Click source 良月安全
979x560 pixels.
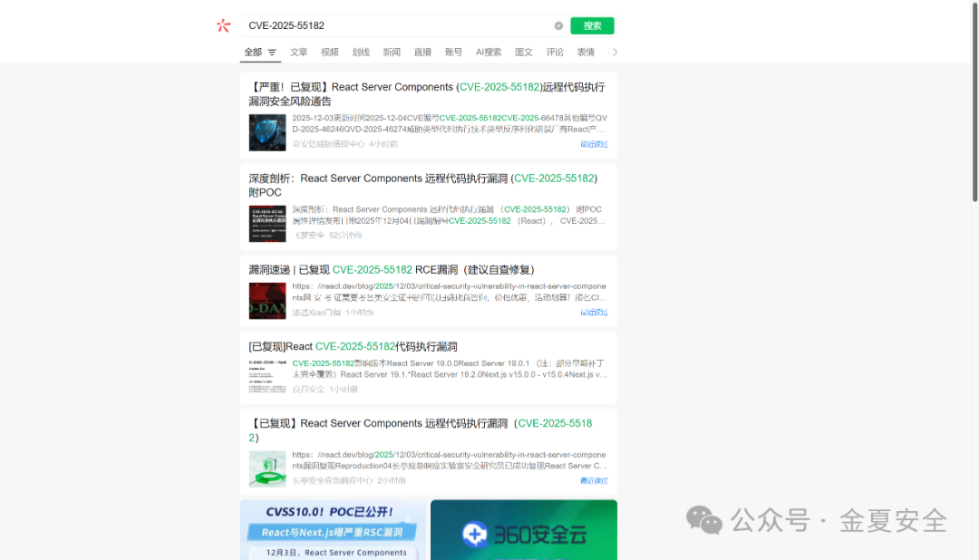click(308, 389)
